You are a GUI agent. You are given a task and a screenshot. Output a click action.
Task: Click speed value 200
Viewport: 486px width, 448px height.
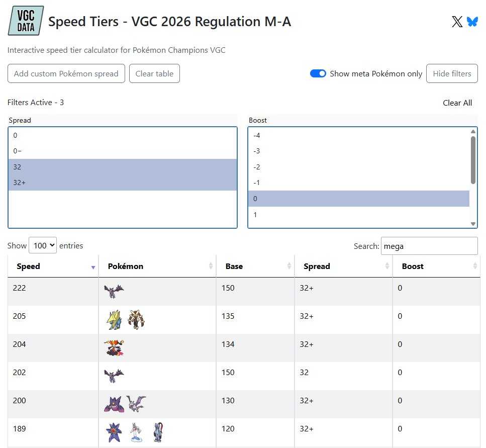19,401
